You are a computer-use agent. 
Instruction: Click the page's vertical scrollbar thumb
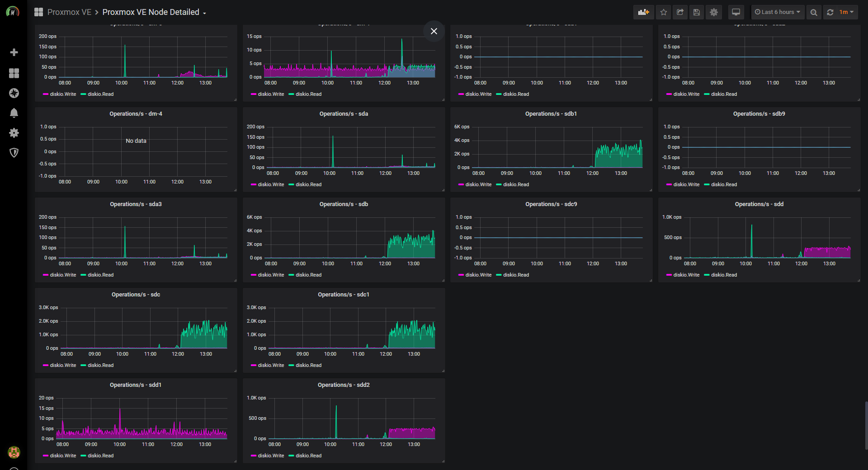tap(866, 425)
